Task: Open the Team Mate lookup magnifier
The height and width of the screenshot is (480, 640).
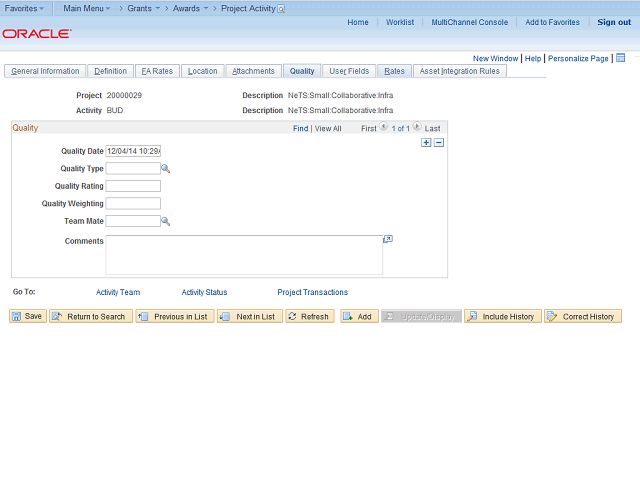Action: coord(165,221)
